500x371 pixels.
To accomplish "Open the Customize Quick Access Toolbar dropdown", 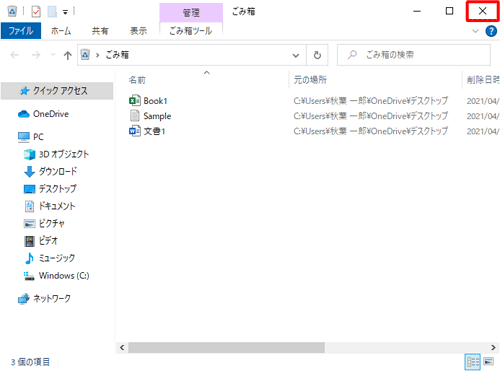I will [65, 13].
